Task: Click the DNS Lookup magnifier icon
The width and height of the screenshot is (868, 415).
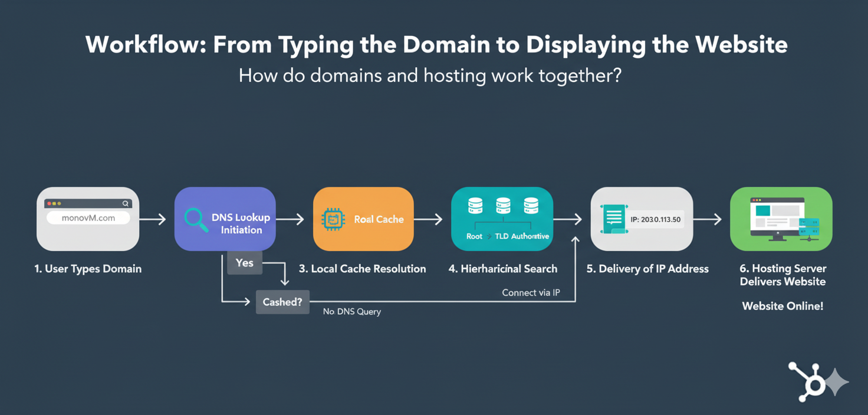Action: pos(193,220)
